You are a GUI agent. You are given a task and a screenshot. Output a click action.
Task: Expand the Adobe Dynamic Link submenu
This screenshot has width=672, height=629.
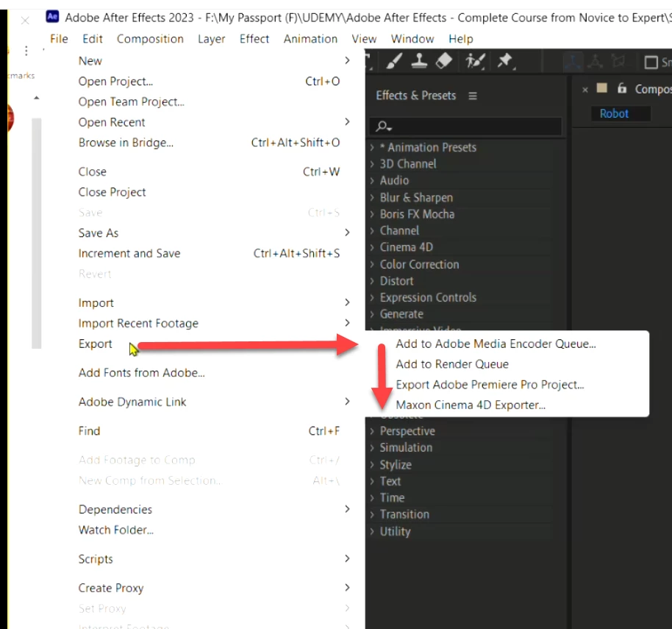point(214,402)
